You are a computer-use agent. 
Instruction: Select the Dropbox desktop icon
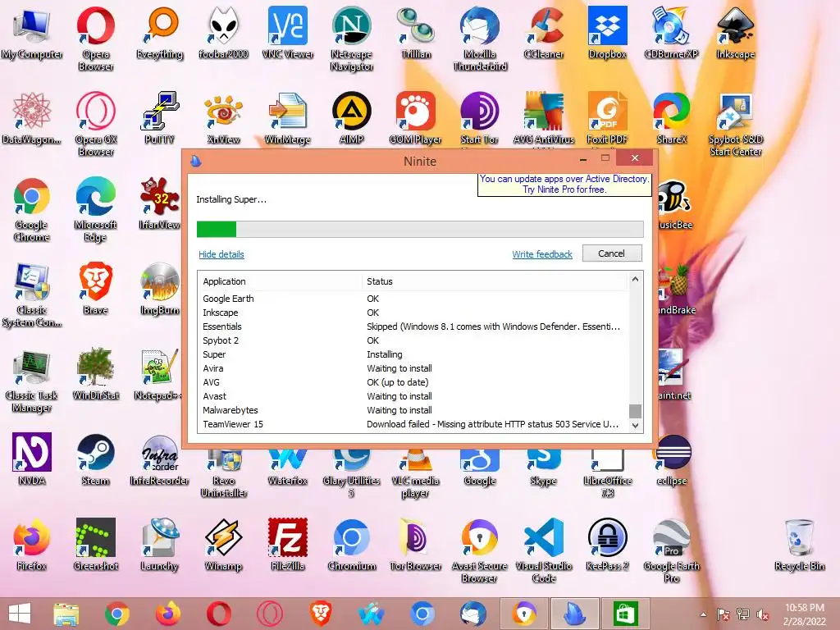[x=608, y=33]
